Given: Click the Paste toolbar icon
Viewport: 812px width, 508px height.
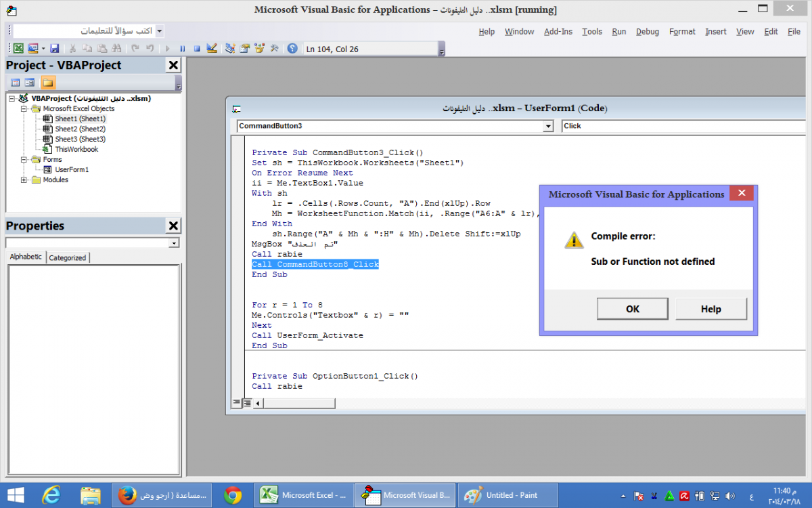Looking at the screenshot, I should 101,48.
